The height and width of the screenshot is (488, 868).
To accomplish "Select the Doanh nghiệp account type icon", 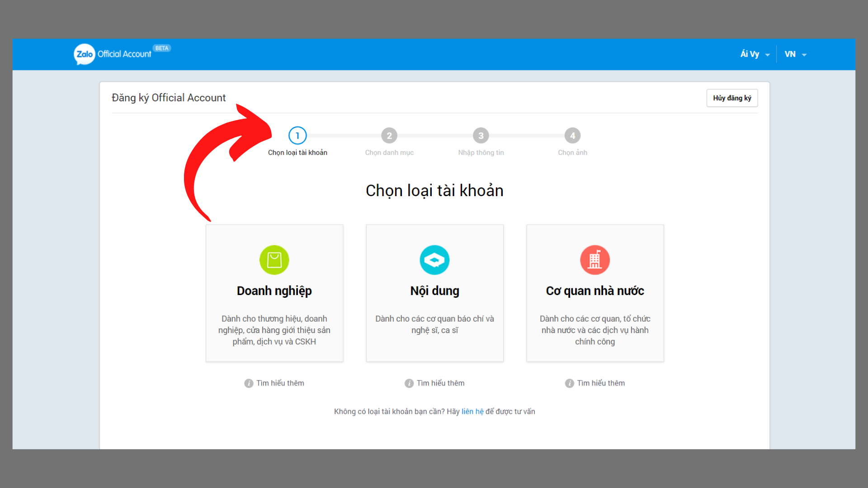I will tap(274, 259).
